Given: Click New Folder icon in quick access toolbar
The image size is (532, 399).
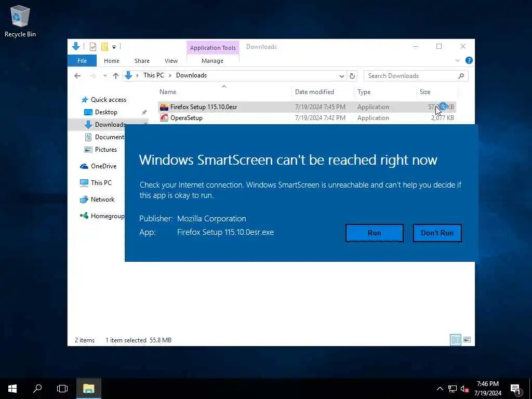Looking at the screenshot, I should [x=104, y=46].
